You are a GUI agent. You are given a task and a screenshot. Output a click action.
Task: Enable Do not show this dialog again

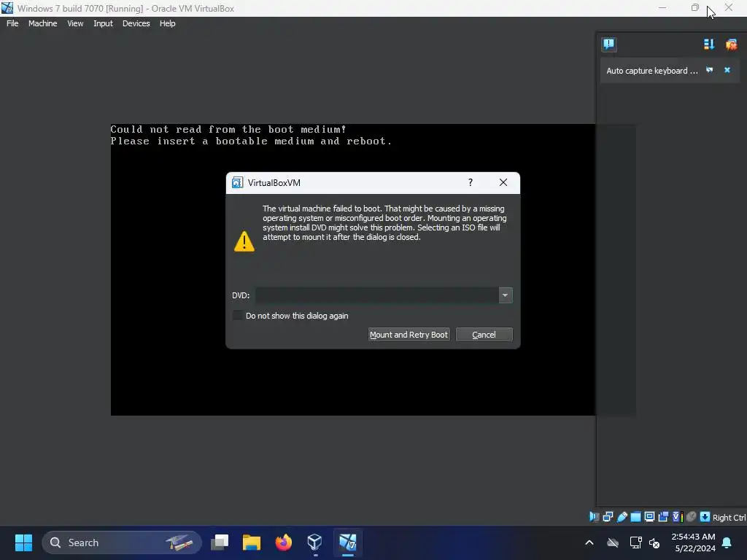[237, 315]
